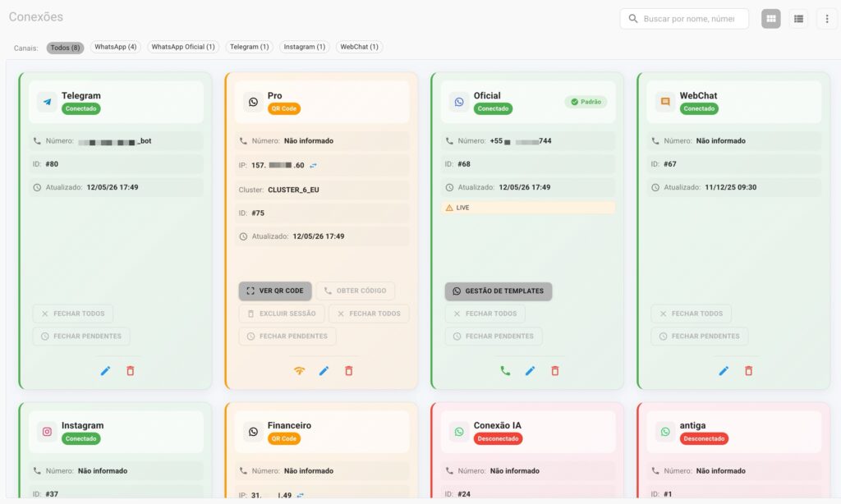The height and width of the screenshot is (504, 841).
Task: Click Obter Código on Pro card
Action: coord(355,291)
